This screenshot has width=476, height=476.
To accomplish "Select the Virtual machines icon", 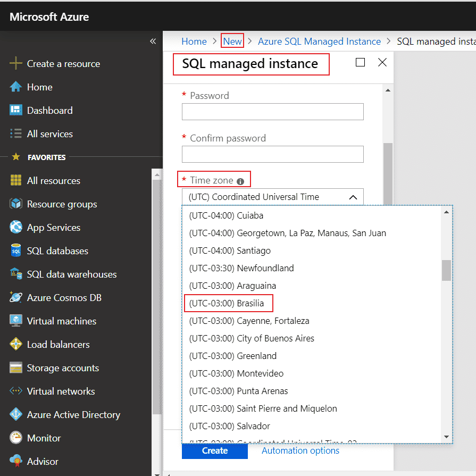I will (x=16, y=321).
